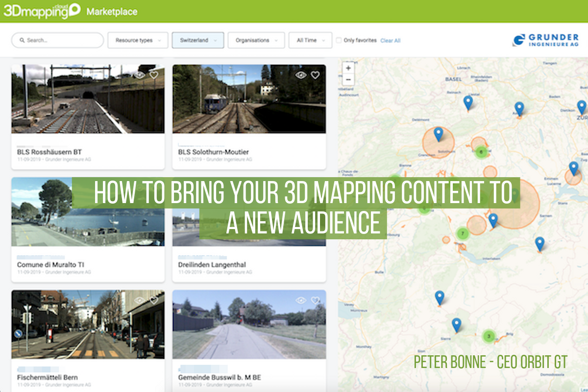This screenshot has width=588, height=392.
Task: Toggle eye icon on BLS Rosshäusern BT card
Action: [140, 75]
